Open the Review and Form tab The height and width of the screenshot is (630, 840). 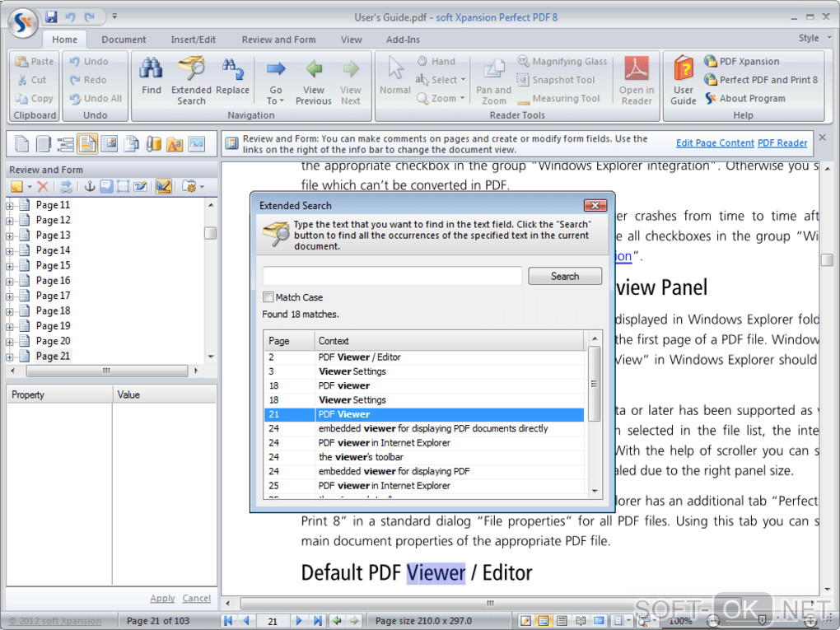pos(278,40)
